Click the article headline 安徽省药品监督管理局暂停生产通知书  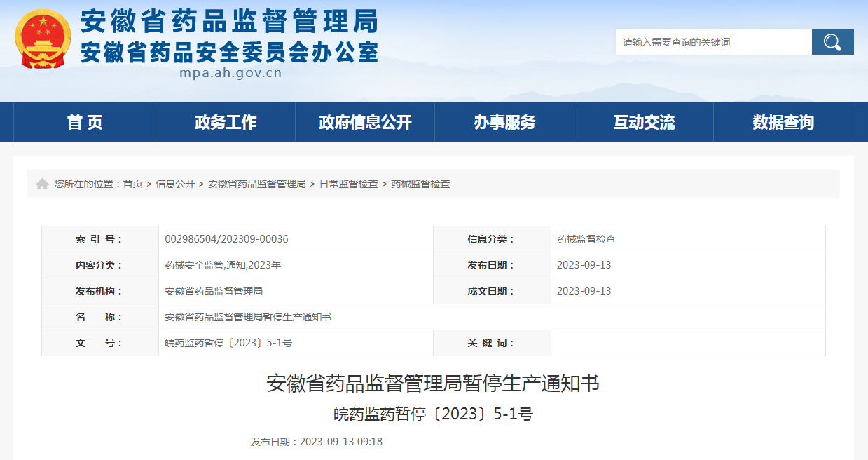[433, 384]
